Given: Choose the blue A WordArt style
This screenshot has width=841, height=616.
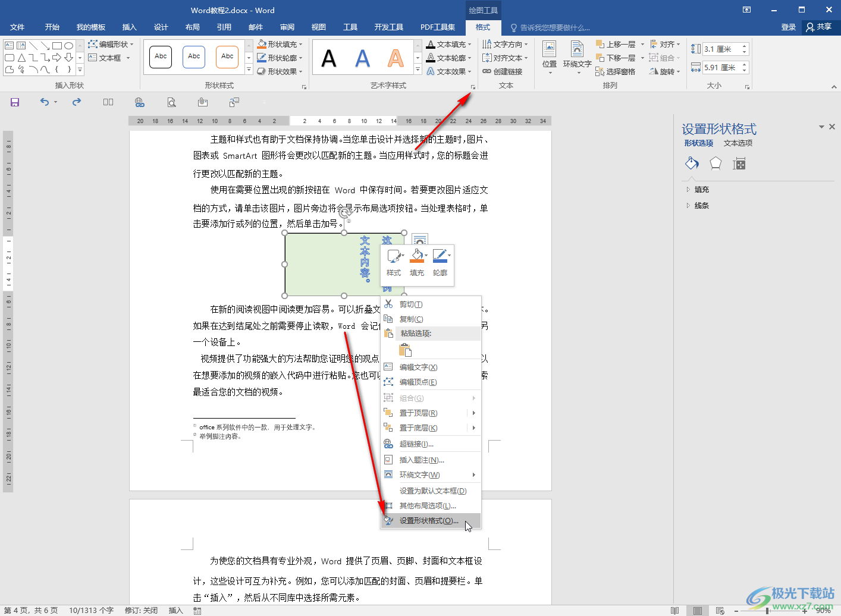Looking at the screenshot, I should point(362,58).
